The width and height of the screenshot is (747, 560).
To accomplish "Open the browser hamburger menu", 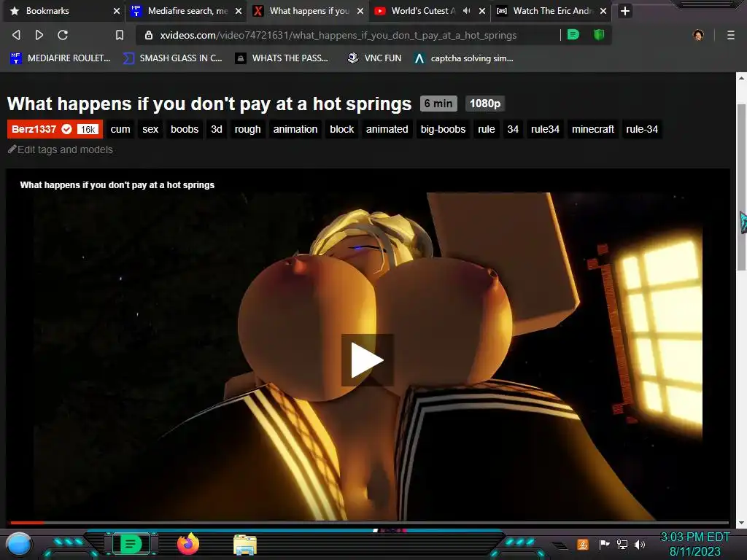I will pos(731,35).
